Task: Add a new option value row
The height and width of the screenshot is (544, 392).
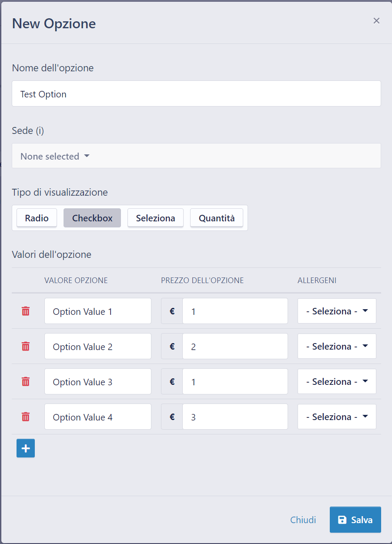Action: 26,448
